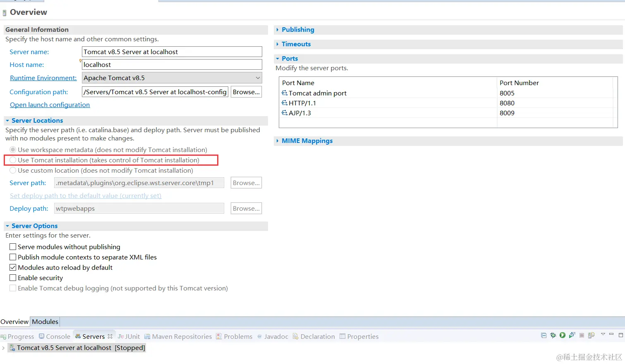Screen dimensions: 625x364
Task: Collapse the Server Options section
Action: click(7, 226)
